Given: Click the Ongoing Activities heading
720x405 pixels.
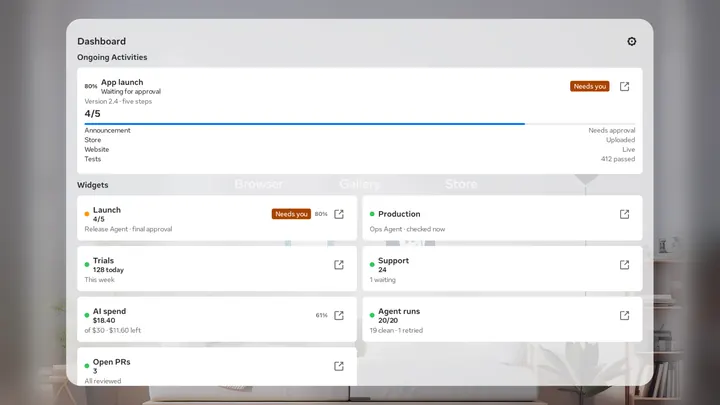Looking at the screenshot, I should pos(112,57).
